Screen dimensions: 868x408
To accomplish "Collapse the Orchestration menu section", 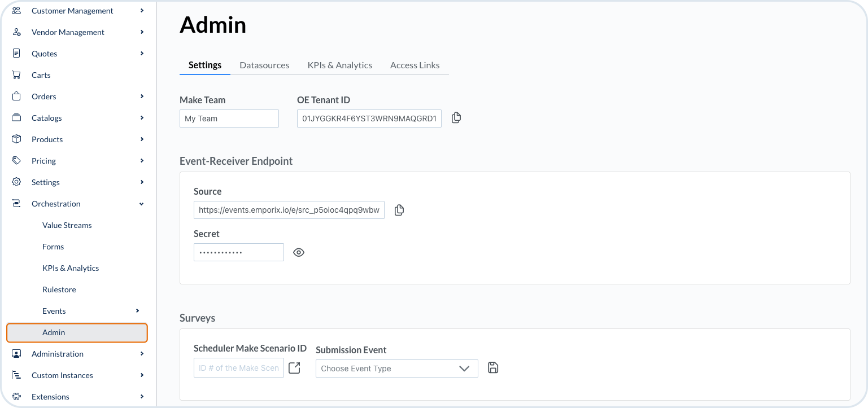I will (x=142, y=204).
